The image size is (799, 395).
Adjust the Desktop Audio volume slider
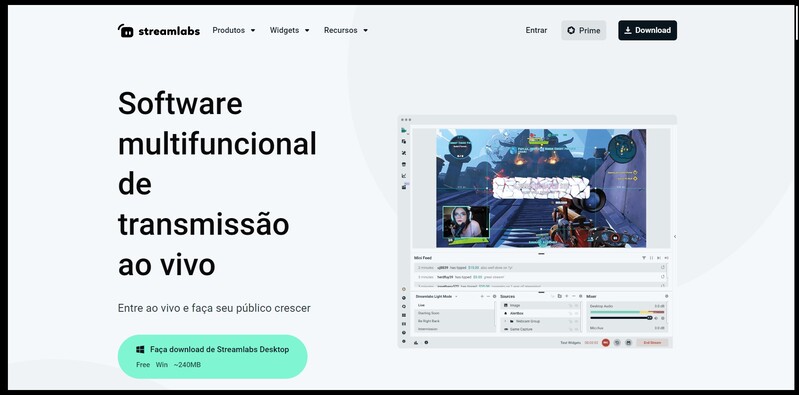pos(621,318)
